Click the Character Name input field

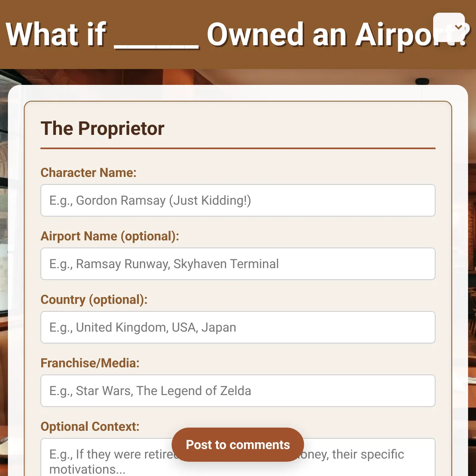(238, 200)
